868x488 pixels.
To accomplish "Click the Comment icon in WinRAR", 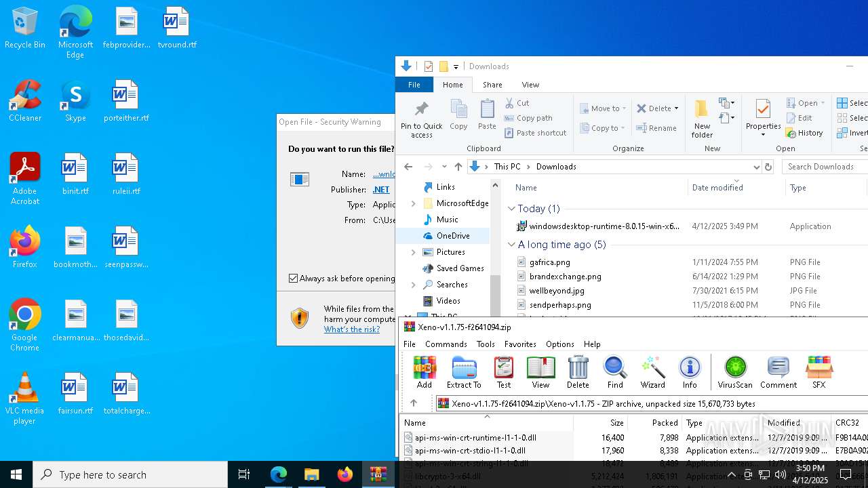I will click(x=778, y=372).
